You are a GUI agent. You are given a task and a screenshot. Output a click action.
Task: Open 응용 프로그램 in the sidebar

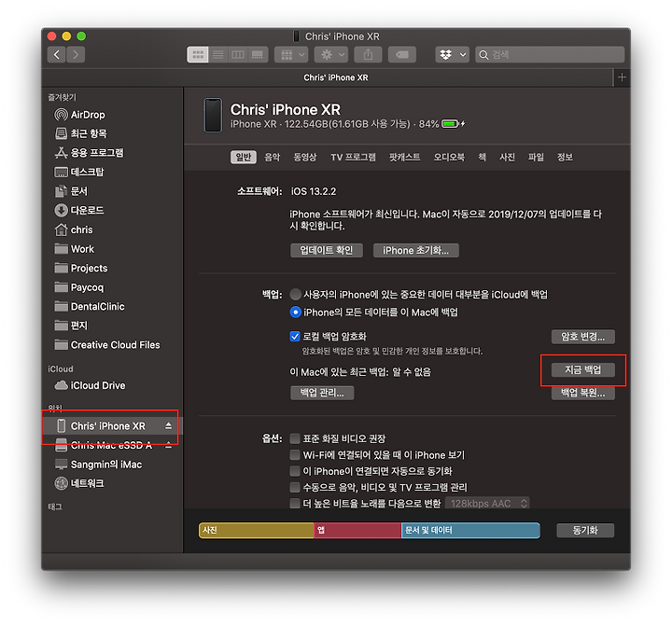(90, 152)
